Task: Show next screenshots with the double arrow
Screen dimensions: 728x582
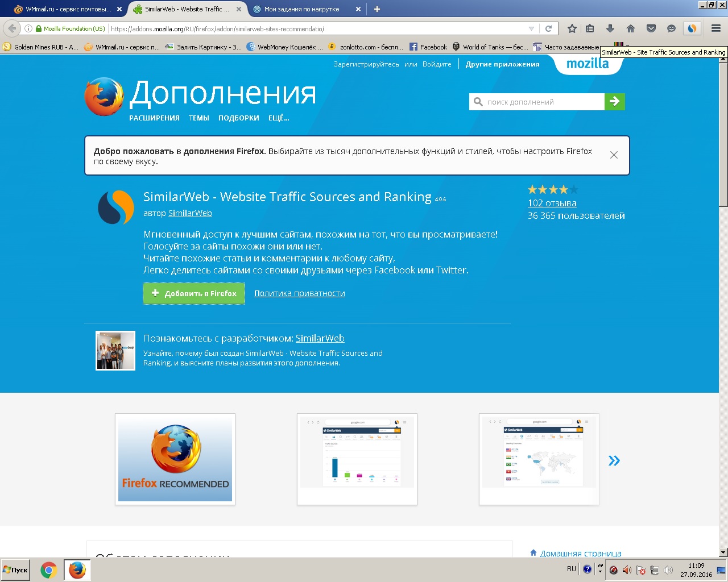Action: coord(614,460)
